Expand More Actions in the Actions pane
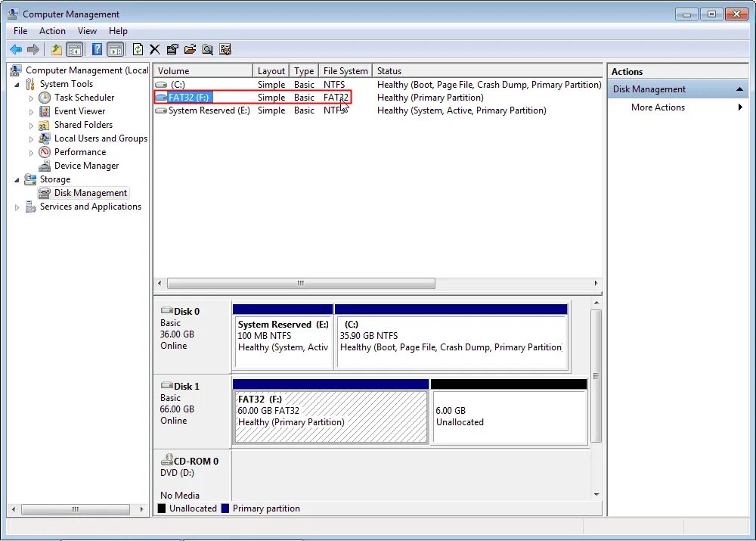 (657, 107)
